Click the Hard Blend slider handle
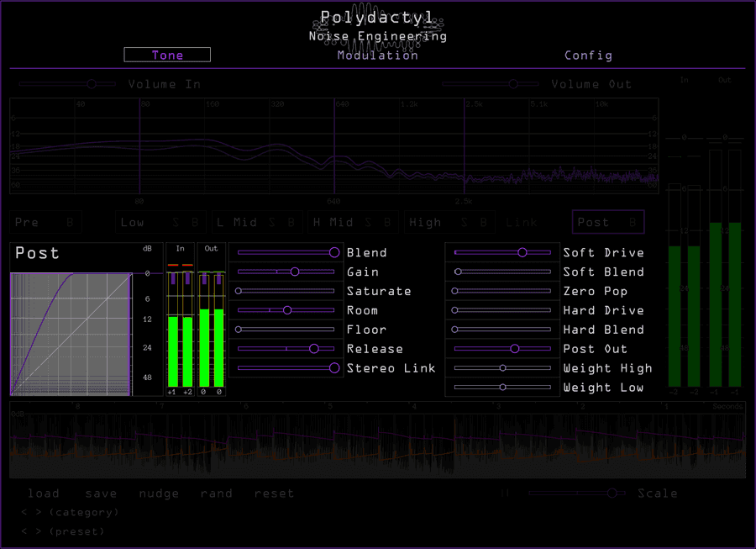 454,330
